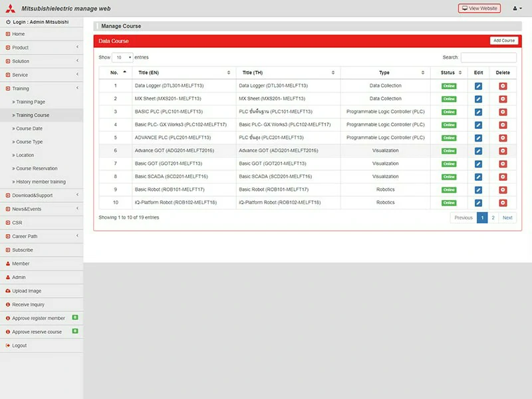
Task: Delete the Data Logger (DTL301-MELFT13) course
Action: pyautogui.click(x=503, y=86)
